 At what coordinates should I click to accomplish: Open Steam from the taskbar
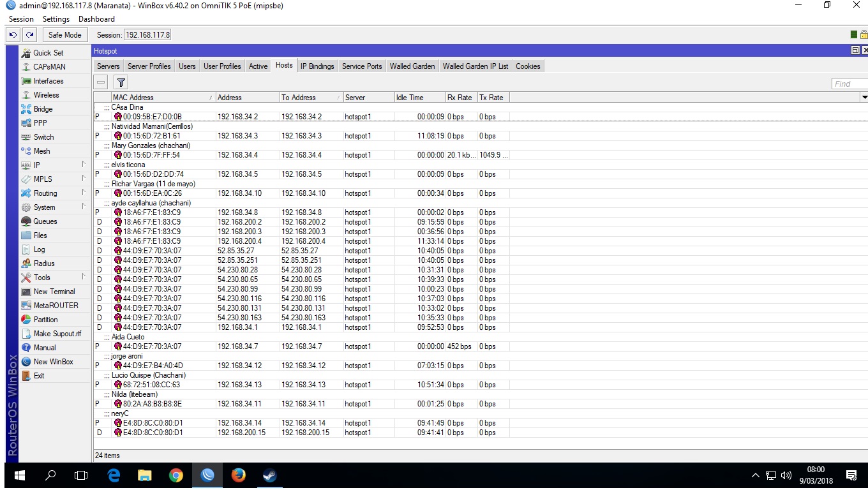pyautogui.click(x=269, y=475)
